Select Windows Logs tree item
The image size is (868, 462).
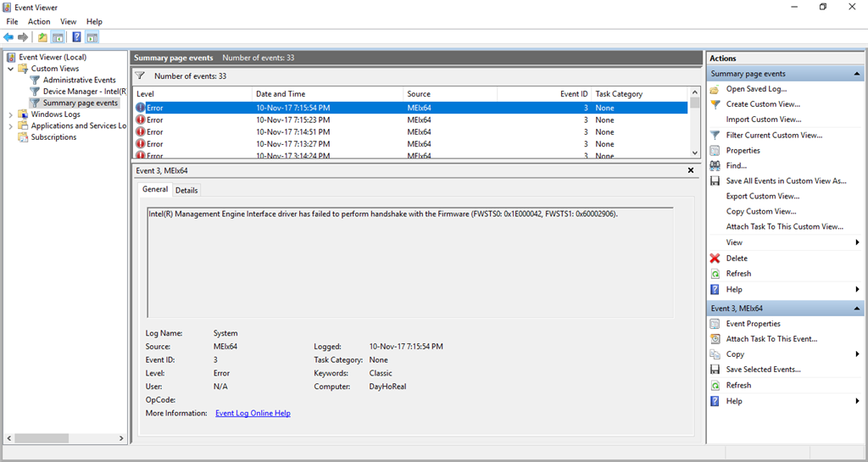[x=55, y=114]
